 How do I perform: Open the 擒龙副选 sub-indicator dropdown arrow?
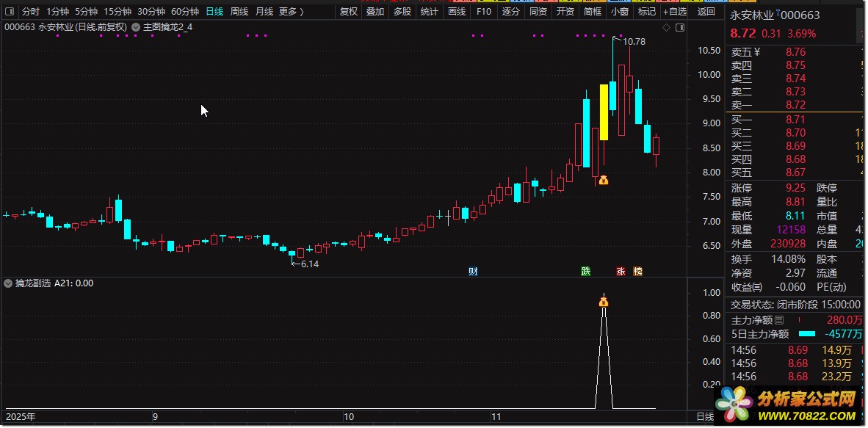click(x=8, y=283)
